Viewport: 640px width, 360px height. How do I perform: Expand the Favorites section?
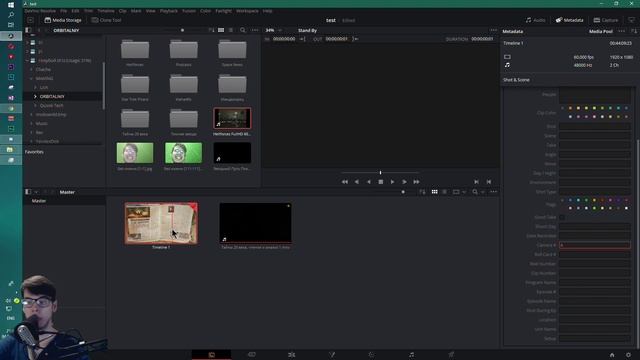click(34, 152)
